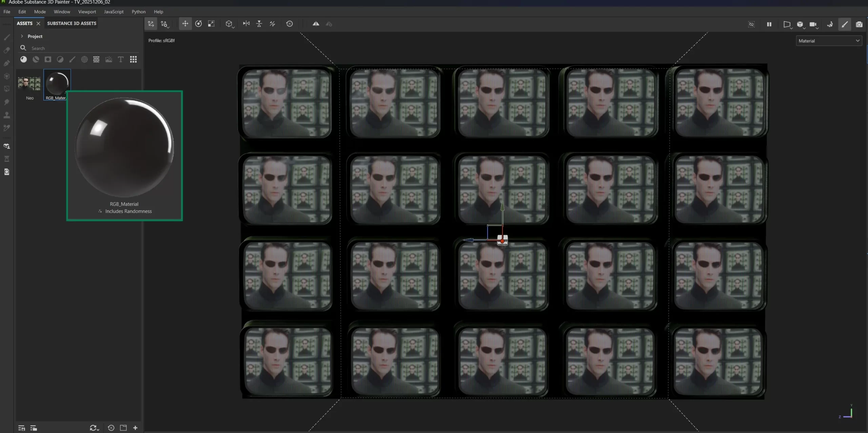Image resolution: width=868 pixels, height=433 pixels.
Task: Toggle the Materials filter sphere in Assets
Action: (x=23, y=59)
